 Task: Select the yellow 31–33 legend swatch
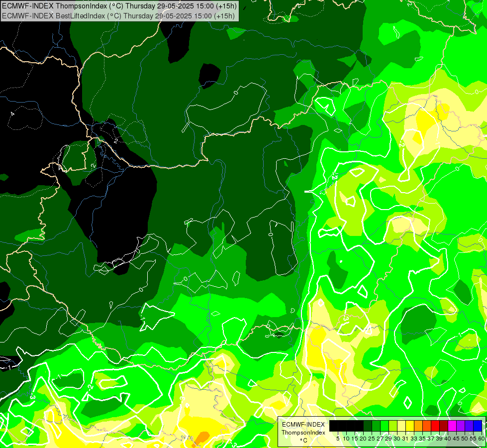click(410, 426)
